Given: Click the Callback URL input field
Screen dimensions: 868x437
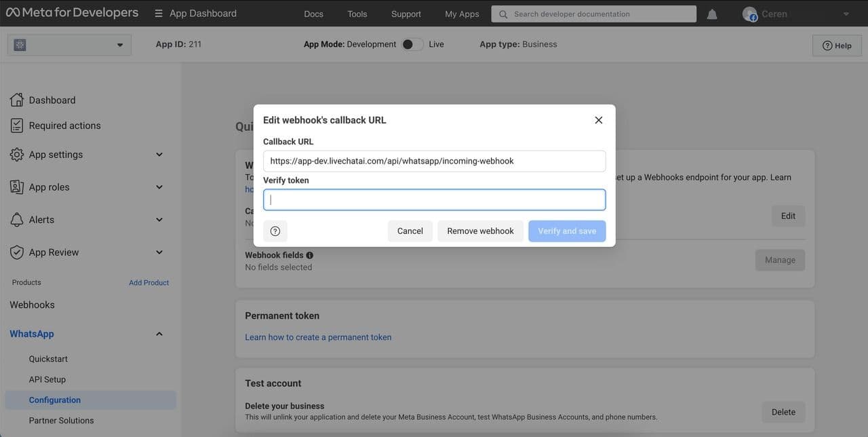Looking at the screenshot, I should (x=434, y=161).
